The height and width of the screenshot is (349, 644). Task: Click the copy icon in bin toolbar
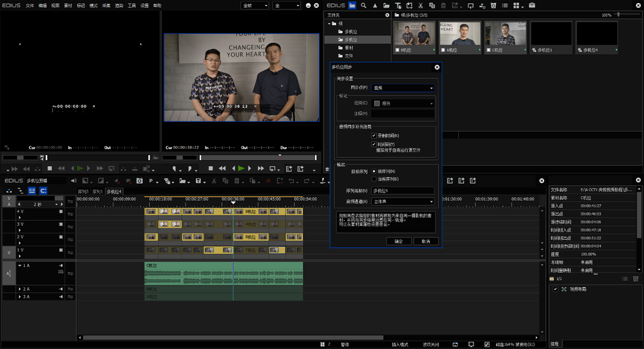pyautogui.click(x=432, y=5)
